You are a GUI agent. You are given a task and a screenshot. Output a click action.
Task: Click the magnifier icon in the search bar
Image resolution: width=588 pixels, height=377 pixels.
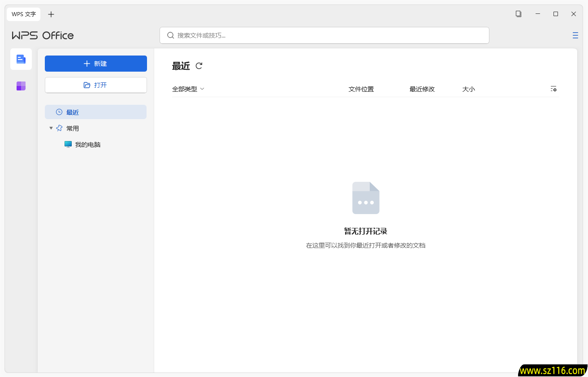tap(170, 35)
